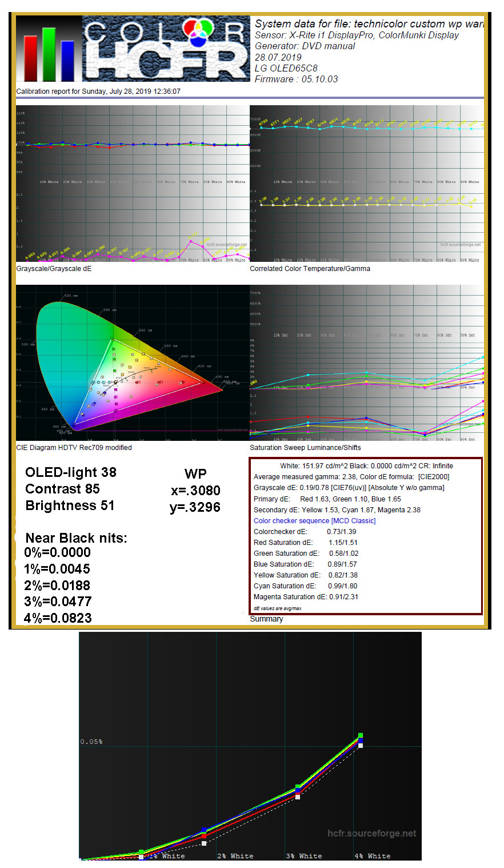Click the white square marker at 2% White
Image resolution: width=504 pixels, height=868 pixels.
(204, 843)
